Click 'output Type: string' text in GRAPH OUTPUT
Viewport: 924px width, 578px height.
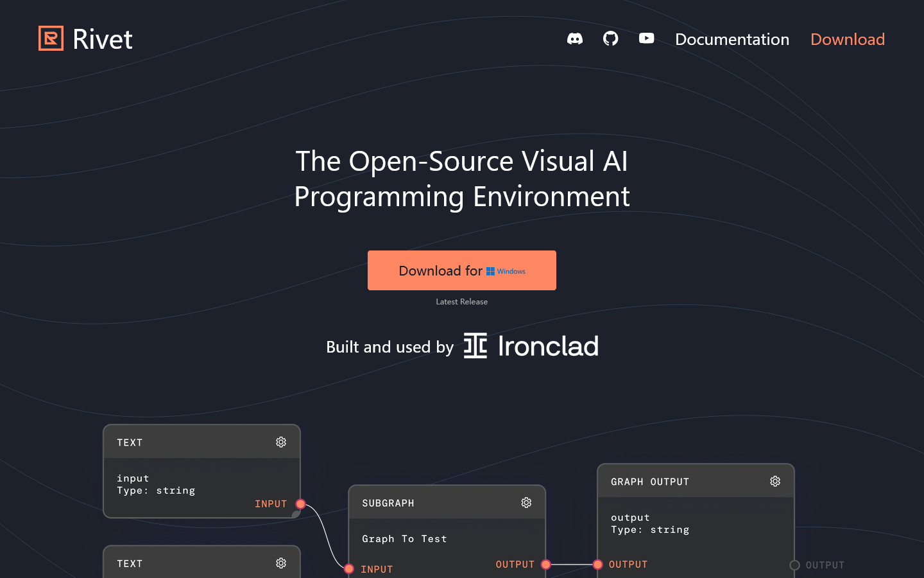click(x=650, y=523)
